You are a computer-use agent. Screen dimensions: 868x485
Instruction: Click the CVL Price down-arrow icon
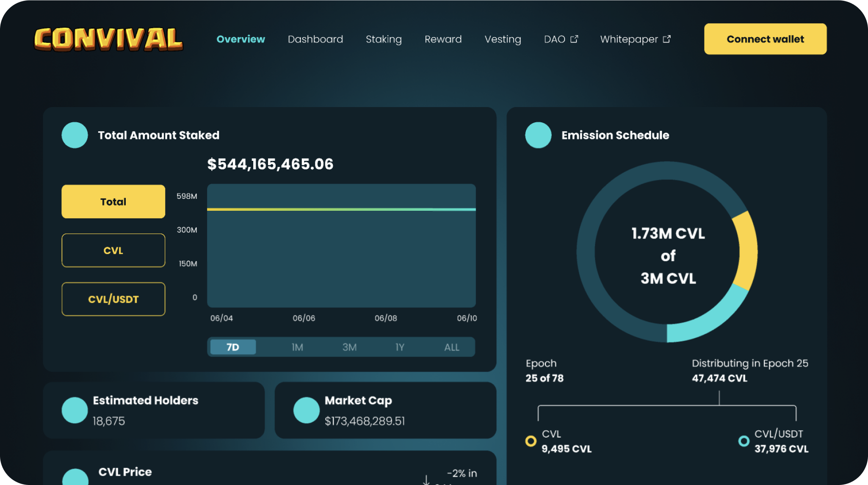tap(426, 479)
